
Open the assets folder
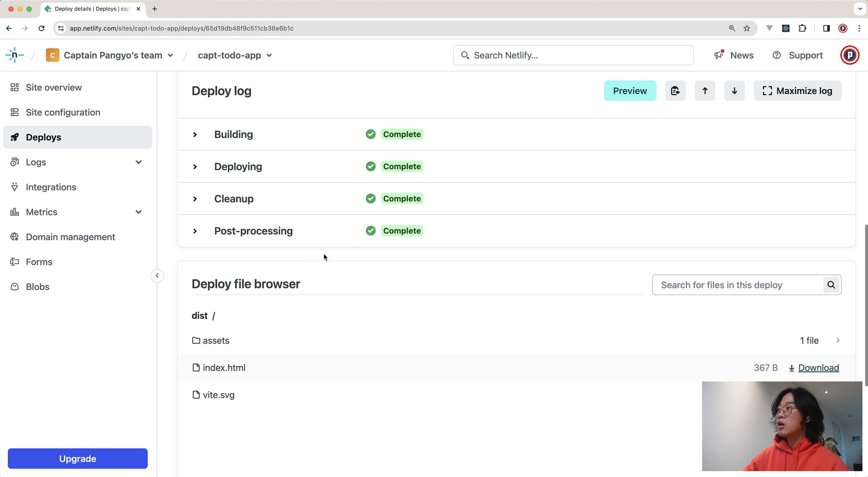click(216, 341)
